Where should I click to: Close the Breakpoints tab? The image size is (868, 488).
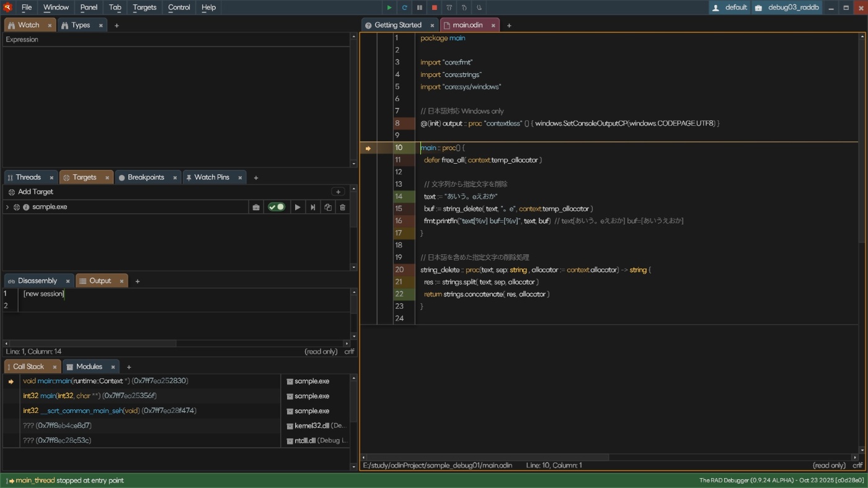click(175, 178)
